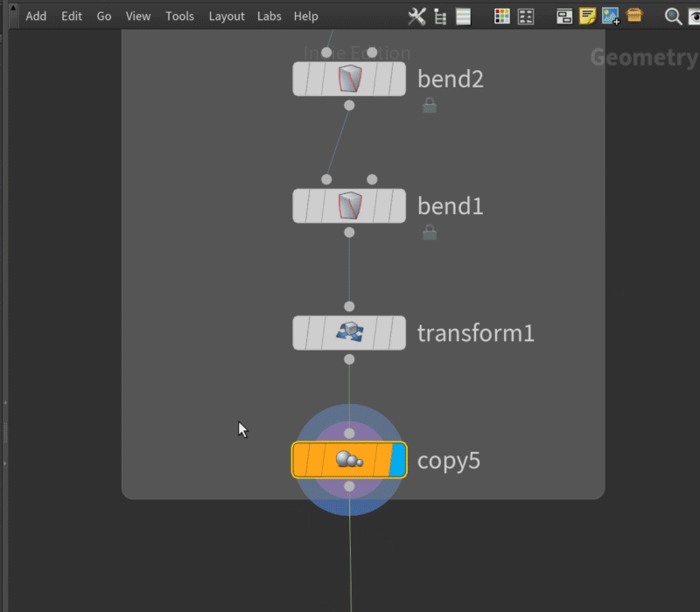Click the output connector of copy5

point(349,486)
